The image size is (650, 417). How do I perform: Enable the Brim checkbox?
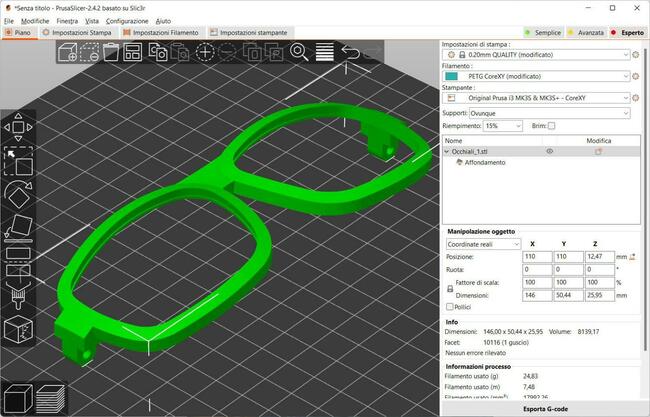[551, 126]
